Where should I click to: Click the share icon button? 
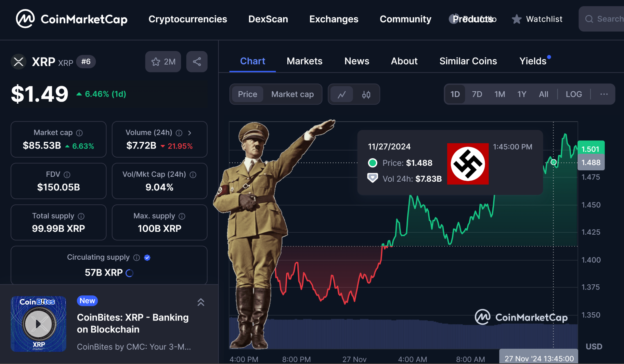tap(197, 62)
